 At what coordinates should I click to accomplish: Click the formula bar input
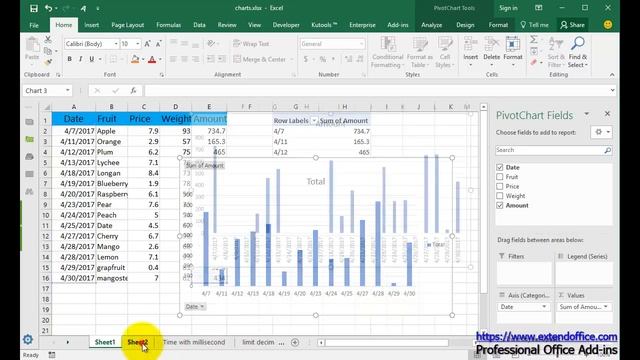click(x=376, y=91)
